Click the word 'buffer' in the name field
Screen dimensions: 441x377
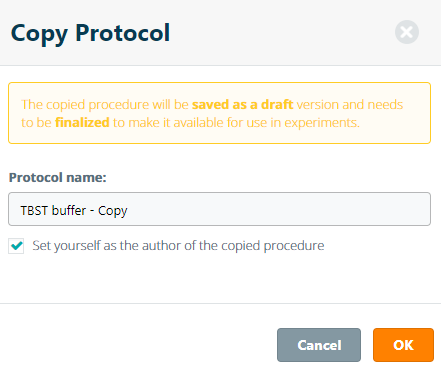coord(66,210)
